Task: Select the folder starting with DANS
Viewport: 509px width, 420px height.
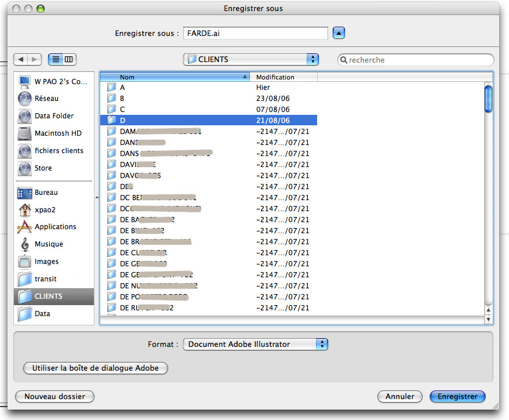Action: point(209,153)
